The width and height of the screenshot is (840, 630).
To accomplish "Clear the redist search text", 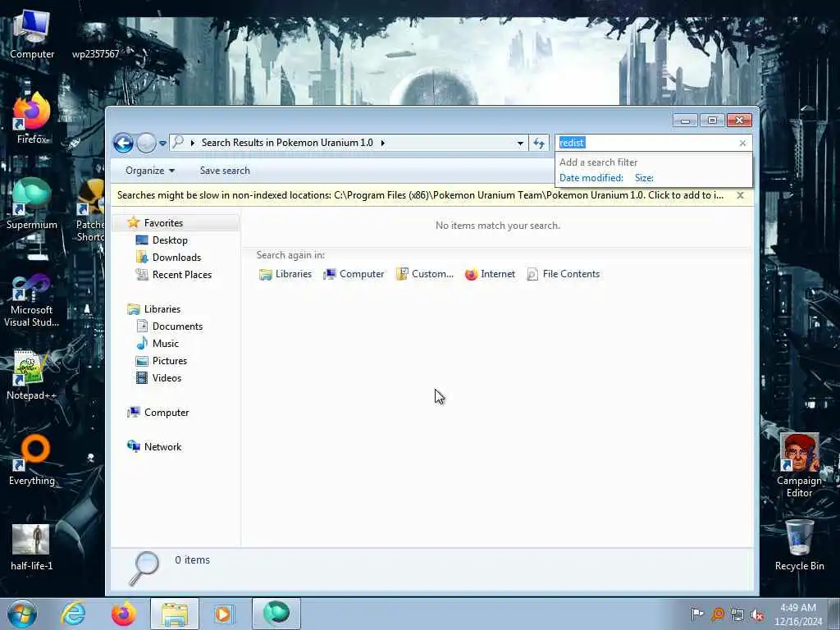I will coord(742,143).
